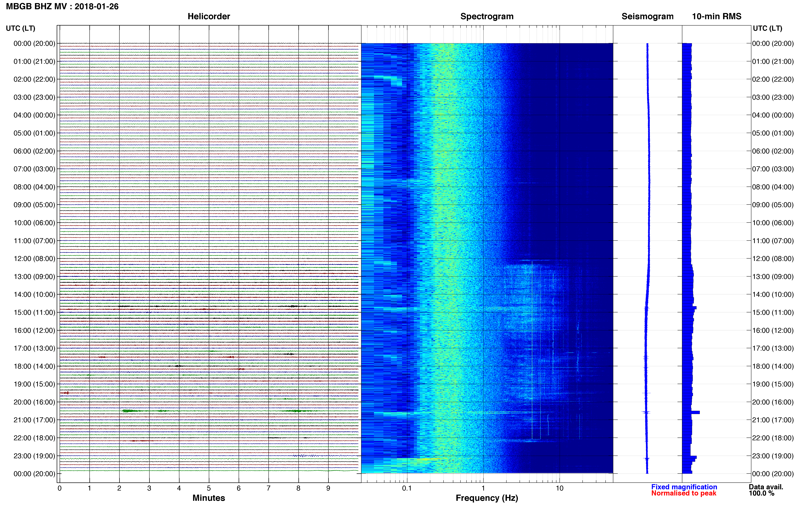The width and height of the screenshot is (812, 508).
Task: Click the Data avail. label
Action: tap(766, 487)
